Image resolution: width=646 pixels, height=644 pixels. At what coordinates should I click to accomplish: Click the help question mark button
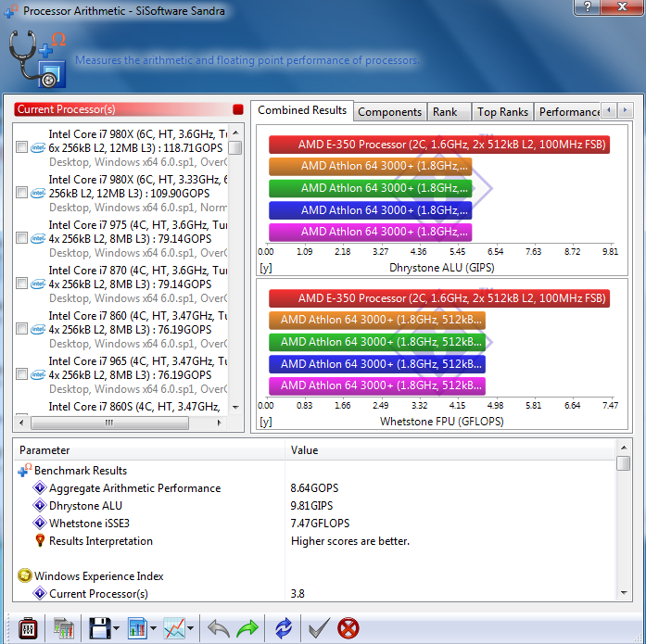(x=588, y=7)
